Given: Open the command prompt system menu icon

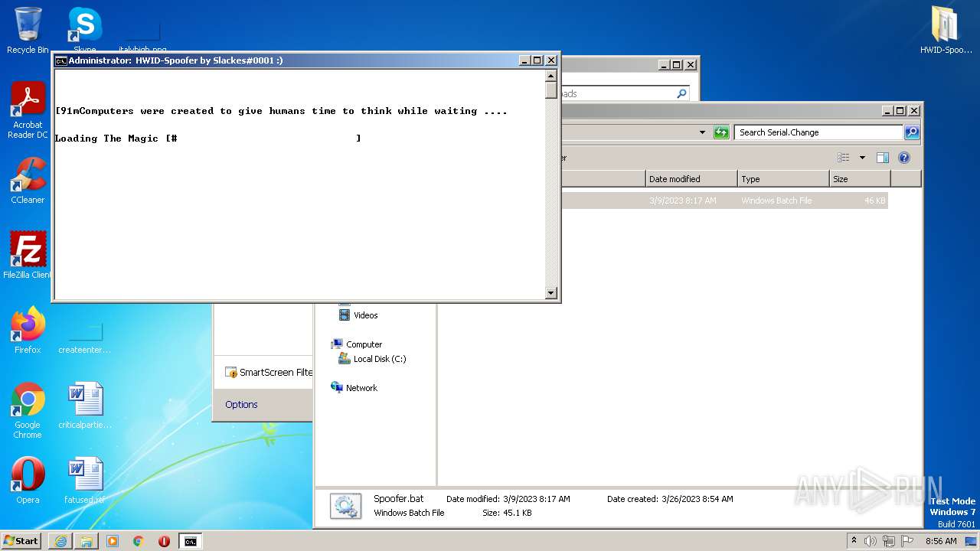Looking at the screenshot, I should click(x=60, y=60).
